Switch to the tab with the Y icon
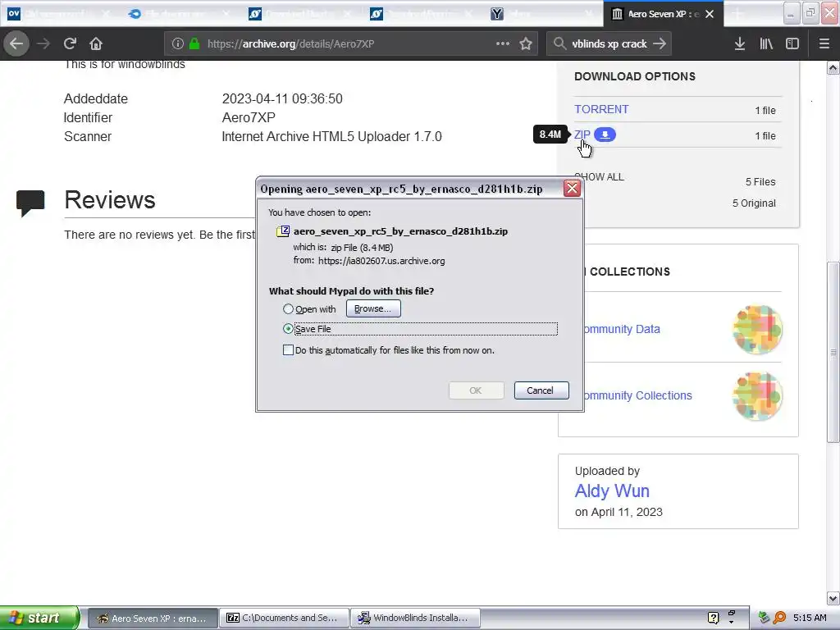840x630 pixels. (x=544, y=14)
